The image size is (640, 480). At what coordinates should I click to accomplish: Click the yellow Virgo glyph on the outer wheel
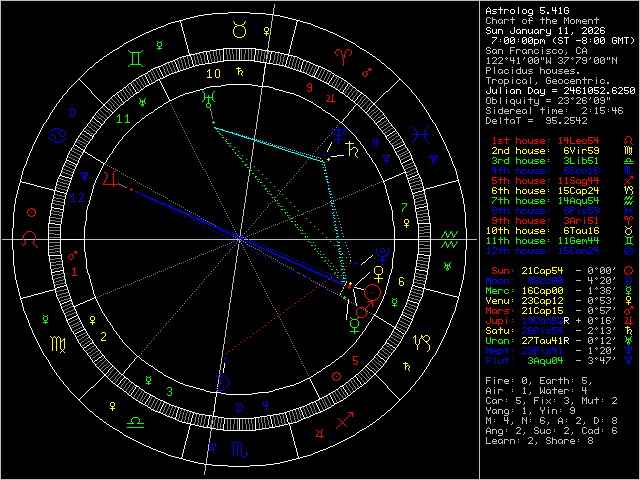click(58, 344)
